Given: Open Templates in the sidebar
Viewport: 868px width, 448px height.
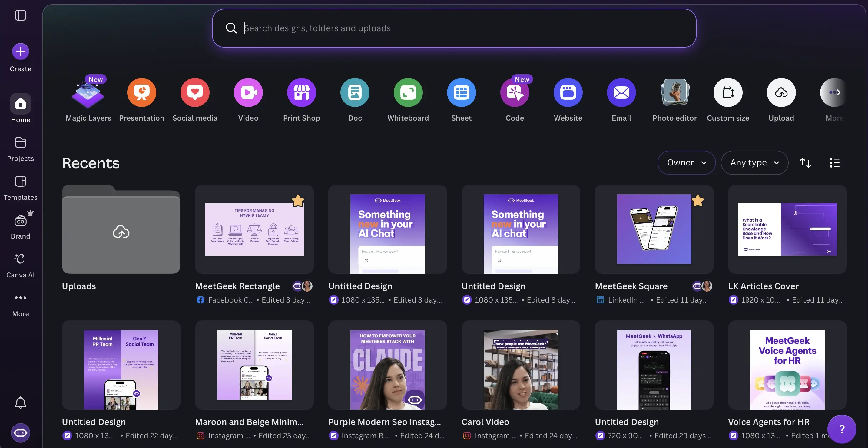Looking at the screenshot, I should [x=21, y=188].
